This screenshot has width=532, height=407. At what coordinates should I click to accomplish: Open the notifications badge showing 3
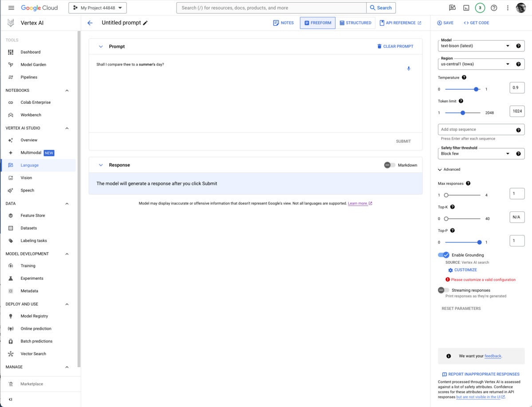pyautogui.click(x=480, y=8)
